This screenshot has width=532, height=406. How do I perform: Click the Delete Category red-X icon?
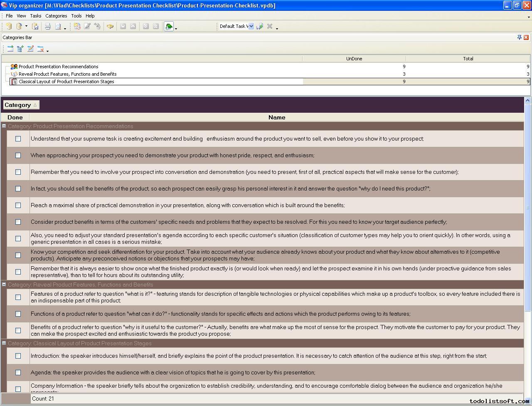click(40, 49)
